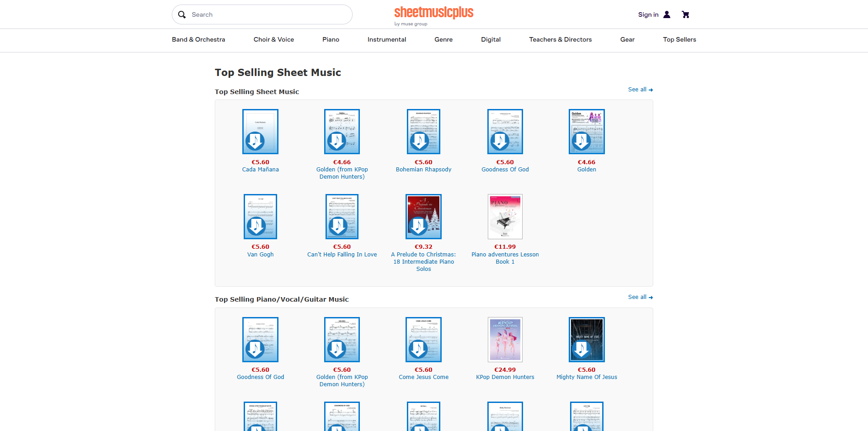868x431 pixels.
Task: Click the Top Selling Piano/Vocal/Guitar Music heading
Action: (x=282, y=299)
